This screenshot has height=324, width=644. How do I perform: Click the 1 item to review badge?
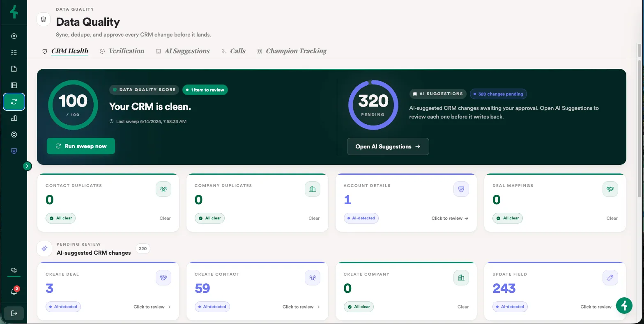pos(205,90)
